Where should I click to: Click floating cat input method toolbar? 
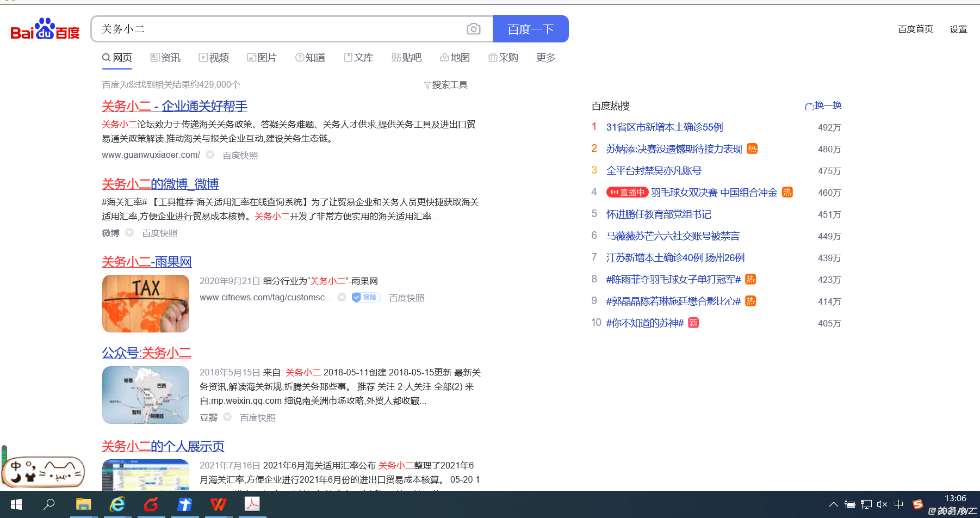(43, 471)
